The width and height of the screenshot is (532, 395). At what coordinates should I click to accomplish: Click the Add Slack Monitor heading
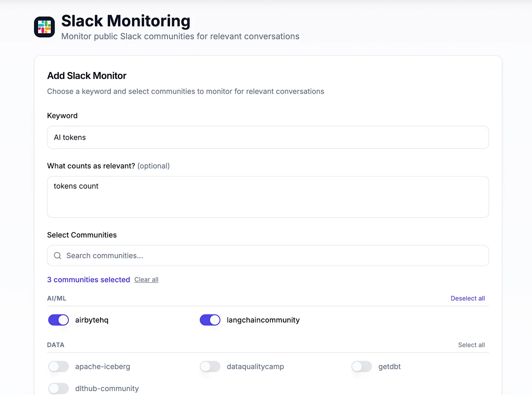87,76
